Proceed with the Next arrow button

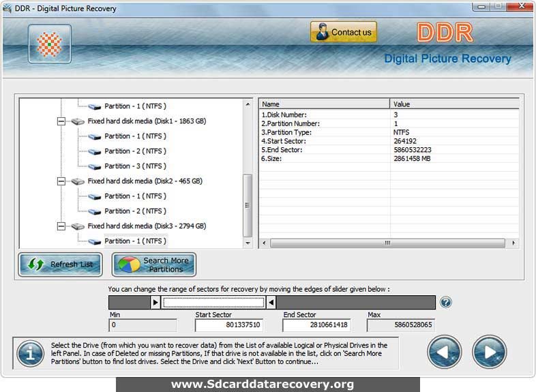point(489,352)
